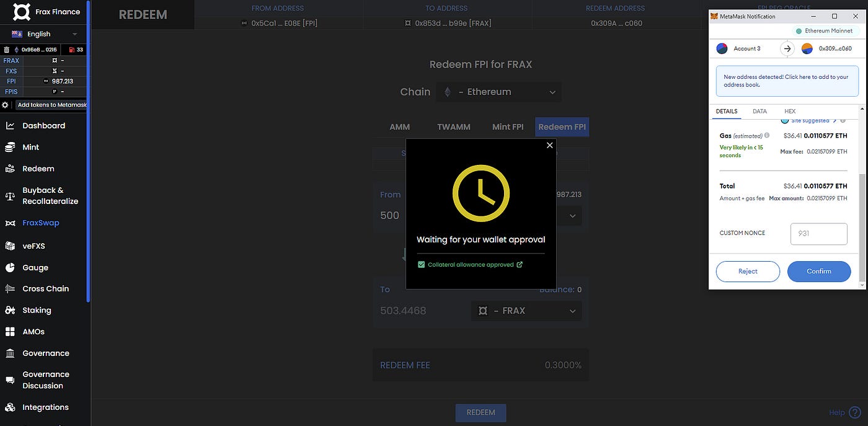
Task: Click the REDEEM FEE 0.3000% value
Action: (x=563, y=365)
